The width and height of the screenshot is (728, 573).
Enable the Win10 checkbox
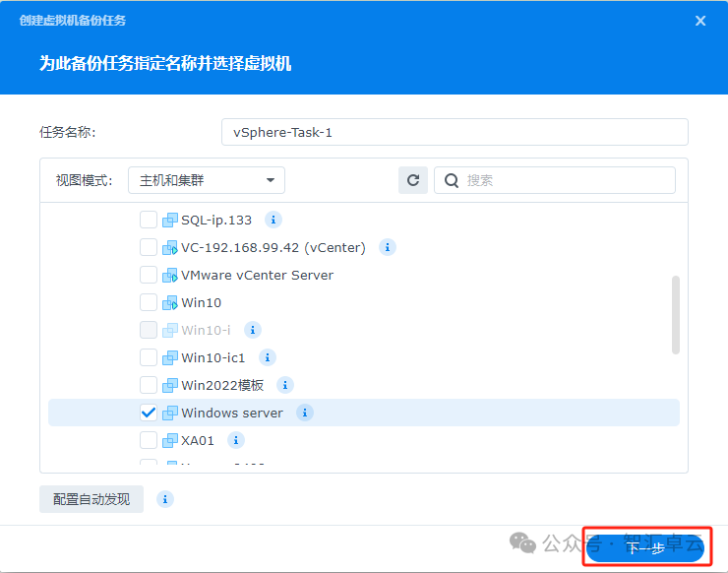(x=149, y=302)
